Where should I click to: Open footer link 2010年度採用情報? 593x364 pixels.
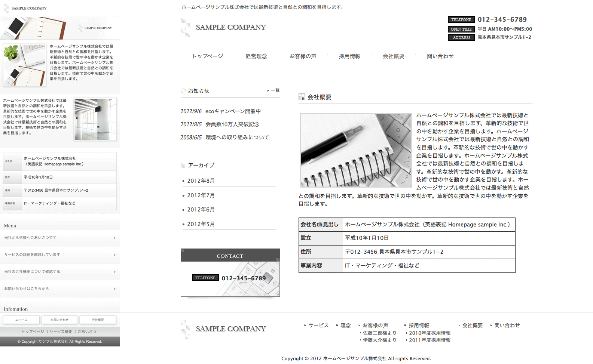(430, 333)
